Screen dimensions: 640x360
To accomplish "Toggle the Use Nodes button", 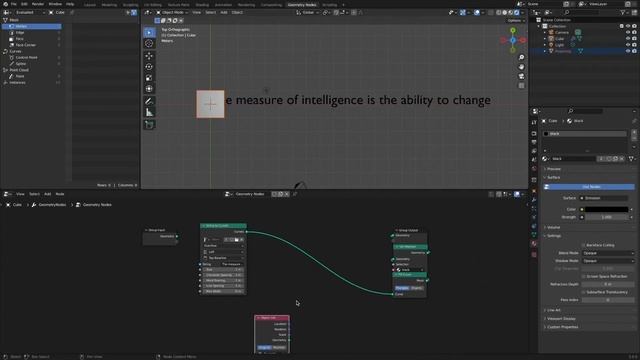I will pyautogui.click(x=589, y=187).
